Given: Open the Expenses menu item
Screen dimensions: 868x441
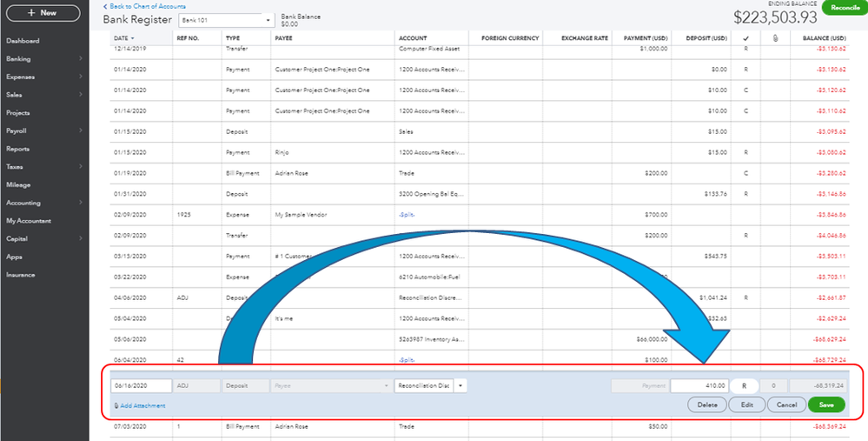Looking at the screenshot, I should (x=20, y=77).
